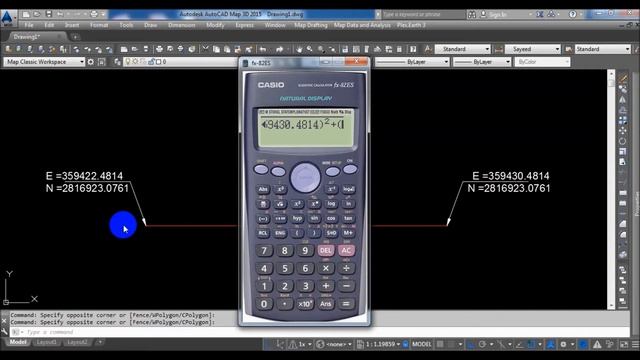Open the AutoCAD application menu logo
Screen dimensions: 640x360
coord(7,18)
